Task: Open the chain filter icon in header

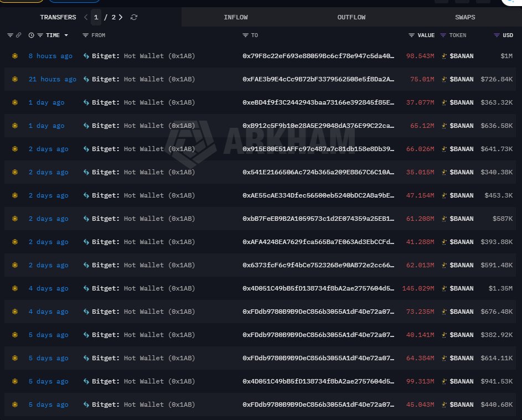Action: 10,35
